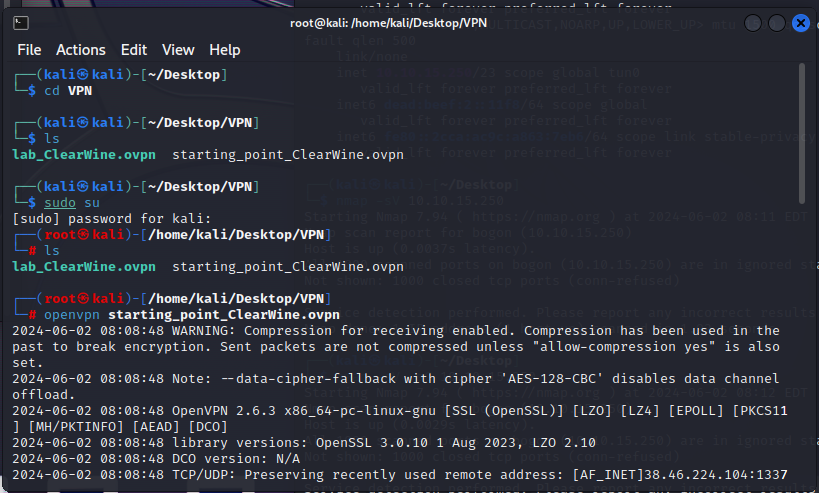This screenshot has height=493, width=819.
Task: Open the Actions menu
Action: 80,50
